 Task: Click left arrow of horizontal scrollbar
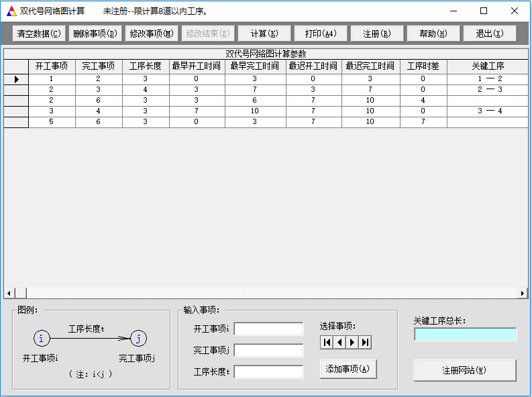pos(9,293)
